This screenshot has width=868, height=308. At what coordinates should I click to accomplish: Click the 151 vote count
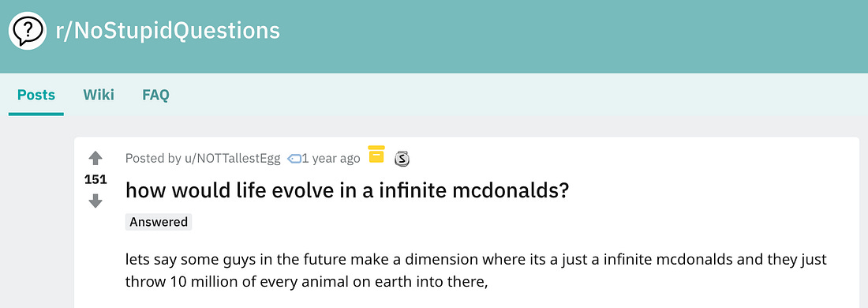coord(95,179)
